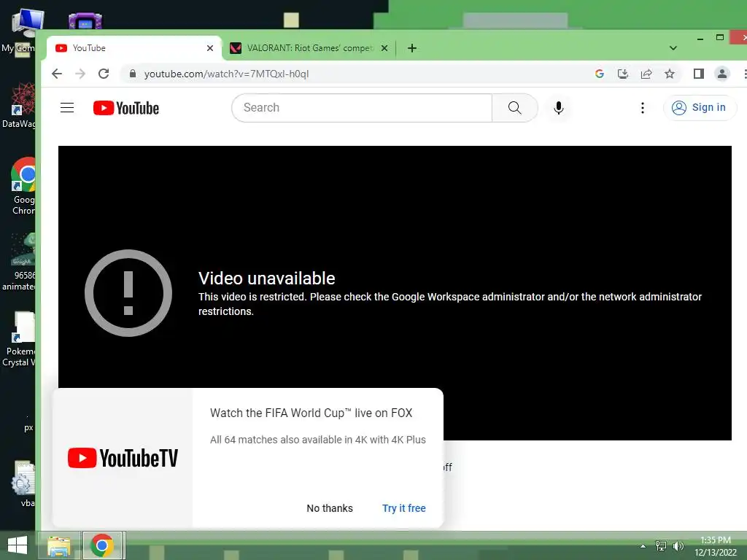Click the share page icon
Image resolution: width=747 pixels, height=560 pixels.
646,74
